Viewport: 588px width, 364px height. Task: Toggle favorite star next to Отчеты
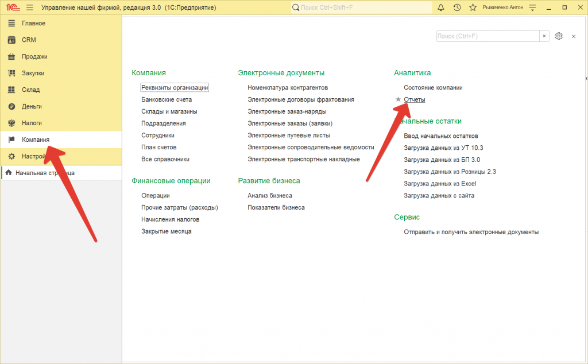[x=398, y=99]
